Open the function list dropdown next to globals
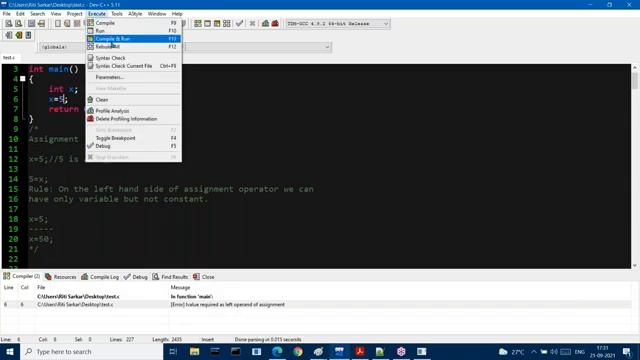Viewport: 640px width, 360px height. [x=258, y=47]
